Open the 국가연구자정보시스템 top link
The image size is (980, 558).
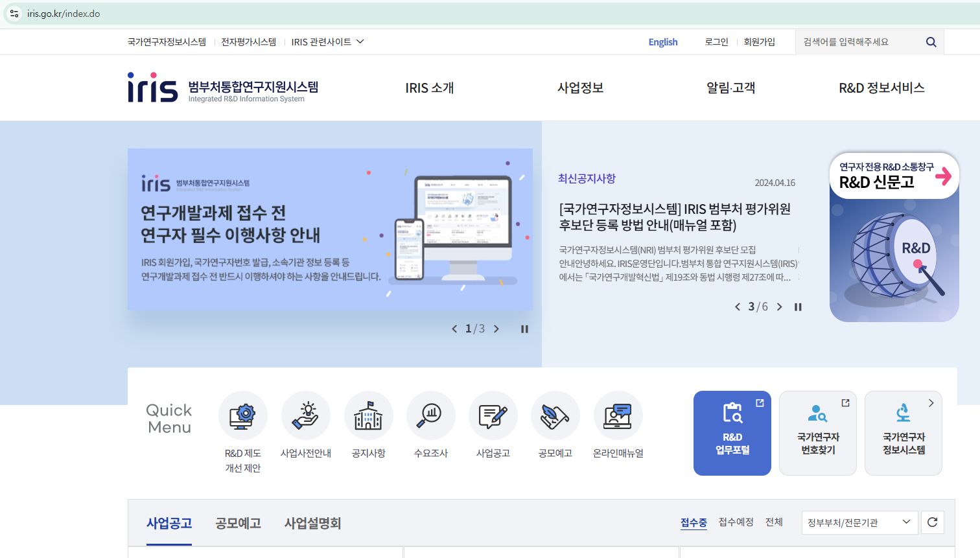167,42
